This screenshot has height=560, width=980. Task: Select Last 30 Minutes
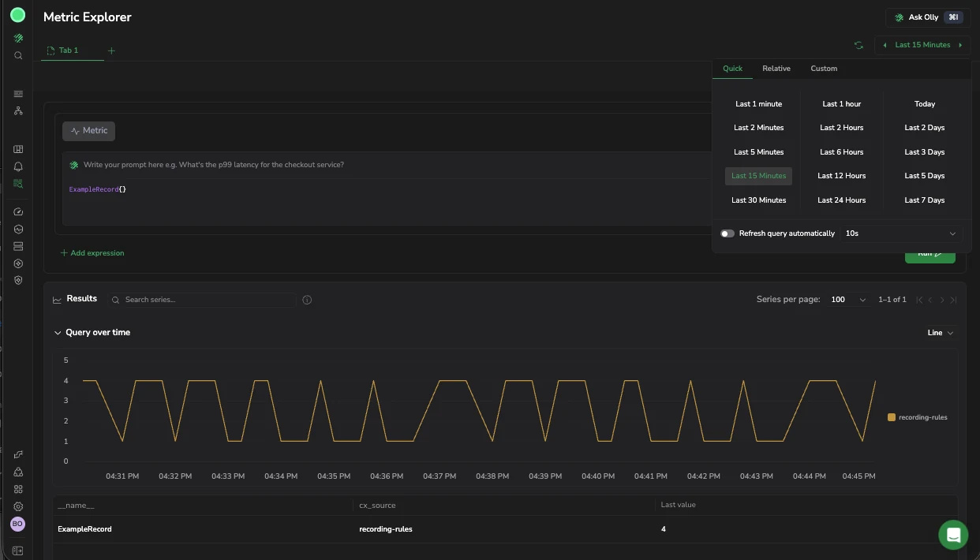tap(758, 200)
